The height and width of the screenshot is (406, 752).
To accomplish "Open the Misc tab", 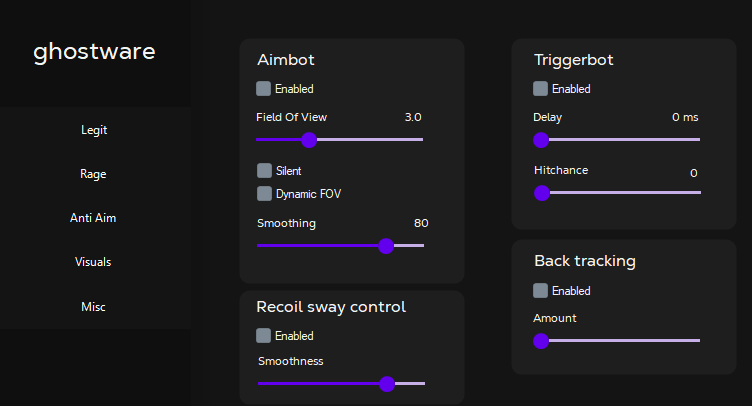I will 94,307.
